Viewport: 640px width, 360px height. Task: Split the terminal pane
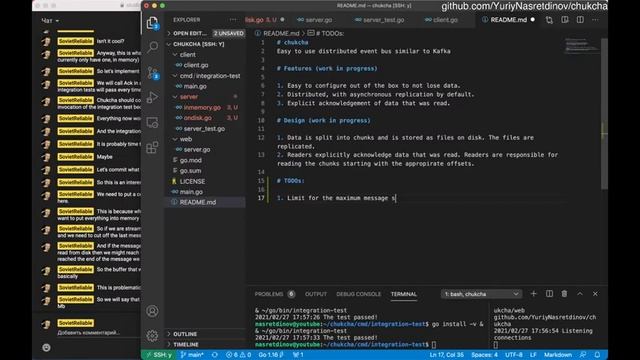(x=549, y=293)
